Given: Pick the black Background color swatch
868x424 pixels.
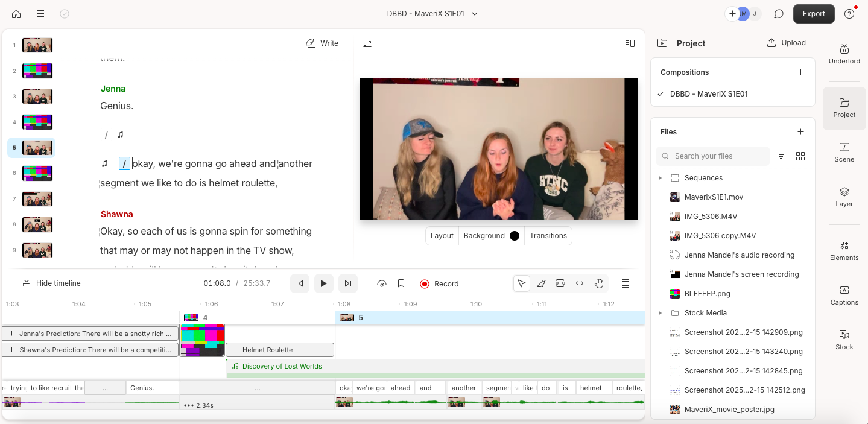Looking at the screenshot, I should [515, 236].
